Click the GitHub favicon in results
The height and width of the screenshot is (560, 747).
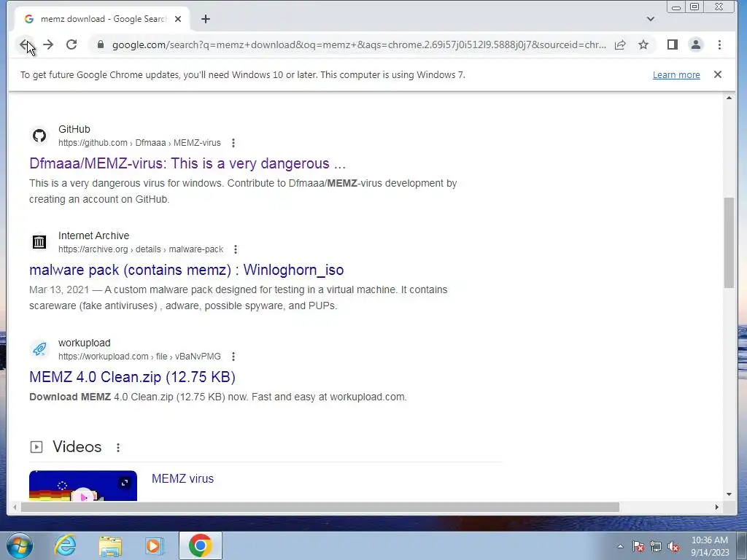[39, 136]
